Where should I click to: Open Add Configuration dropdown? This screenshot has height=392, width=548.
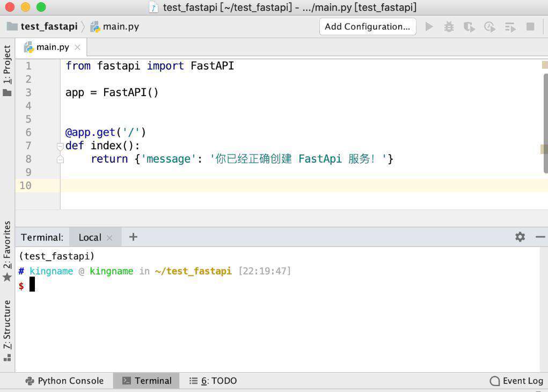(x=368, y=26)
